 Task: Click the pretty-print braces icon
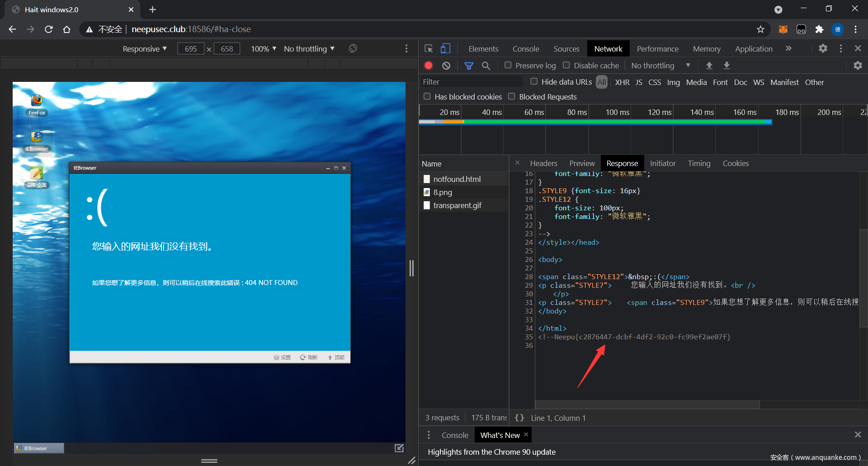519,418
